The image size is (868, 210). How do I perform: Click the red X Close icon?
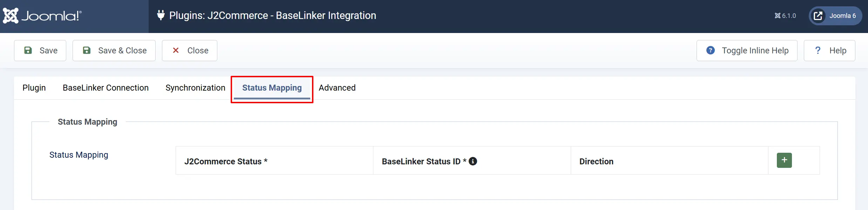coord(176,50)
